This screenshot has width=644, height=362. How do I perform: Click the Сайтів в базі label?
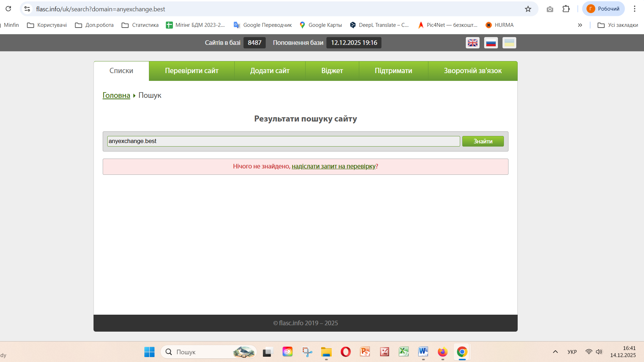pyautogui.click(x=223, y=43)
